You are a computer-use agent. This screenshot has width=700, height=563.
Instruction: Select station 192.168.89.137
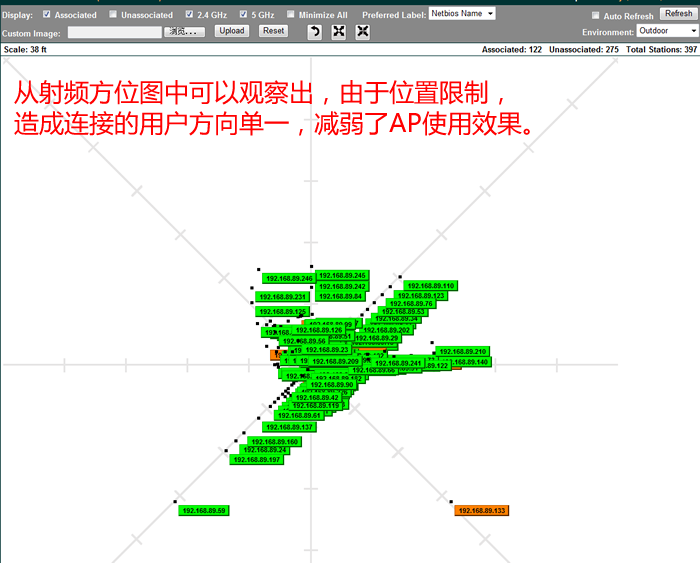(289, 427)
